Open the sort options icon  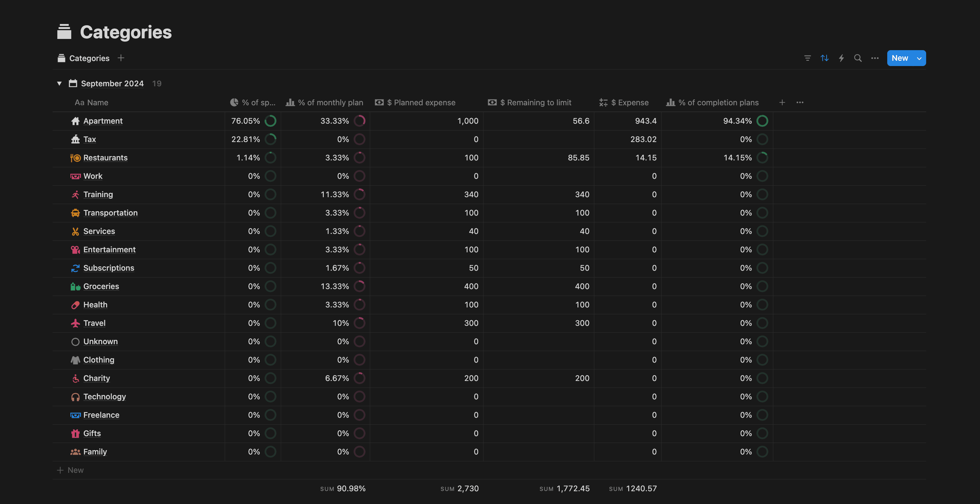[x=824, y=58]
